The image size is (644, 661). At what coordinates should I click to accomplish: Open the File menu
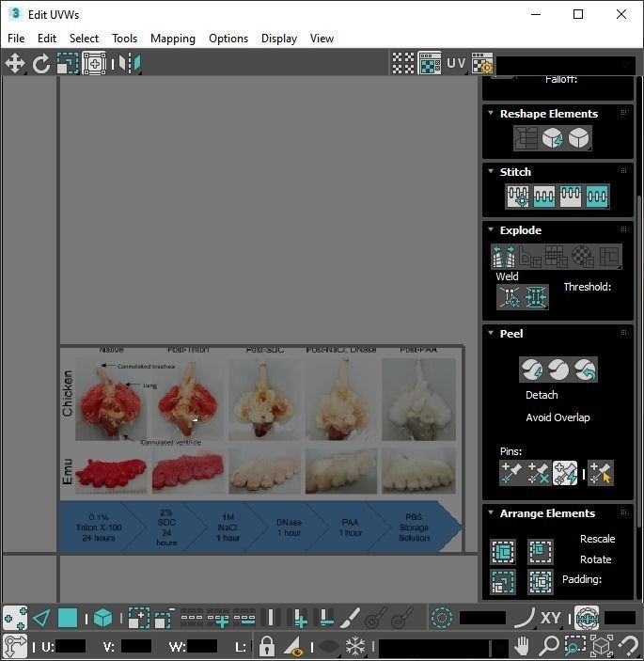16,39
